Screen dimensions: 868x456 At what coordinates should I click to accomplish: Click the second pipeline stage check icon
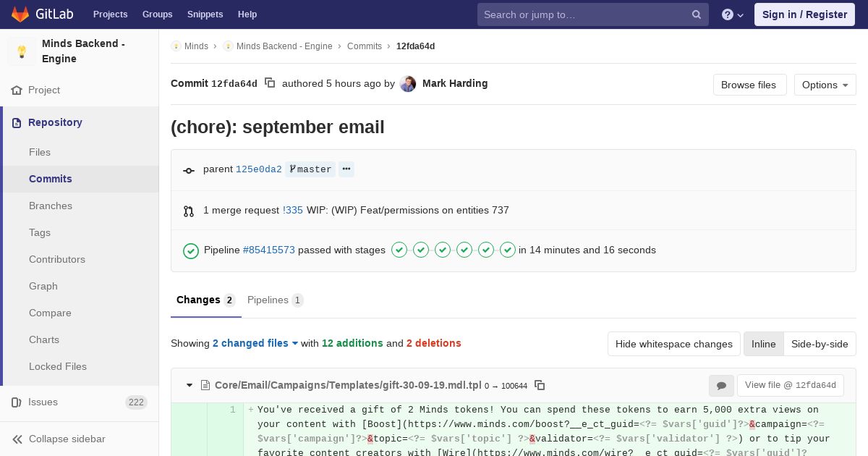tap(421, 250)
